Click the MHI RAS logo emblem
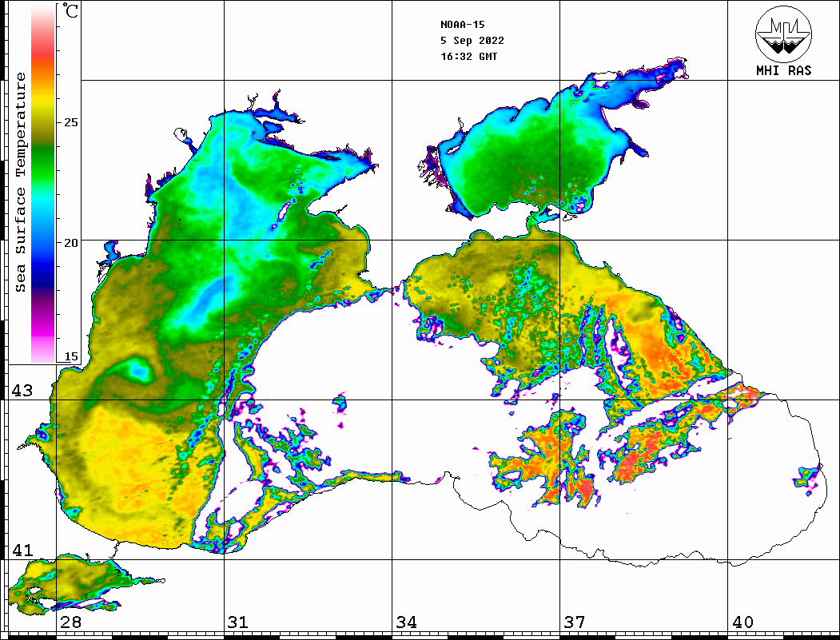The height and width of the screenshot is (640, 840). [x=784, y=34]
